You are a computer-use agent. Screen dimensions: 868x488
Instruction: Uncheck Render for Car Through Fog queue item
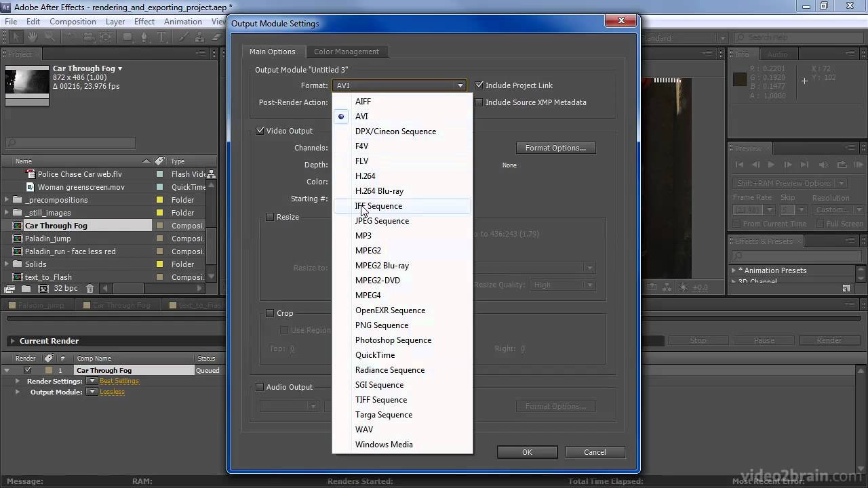click(x=27, y=370)
